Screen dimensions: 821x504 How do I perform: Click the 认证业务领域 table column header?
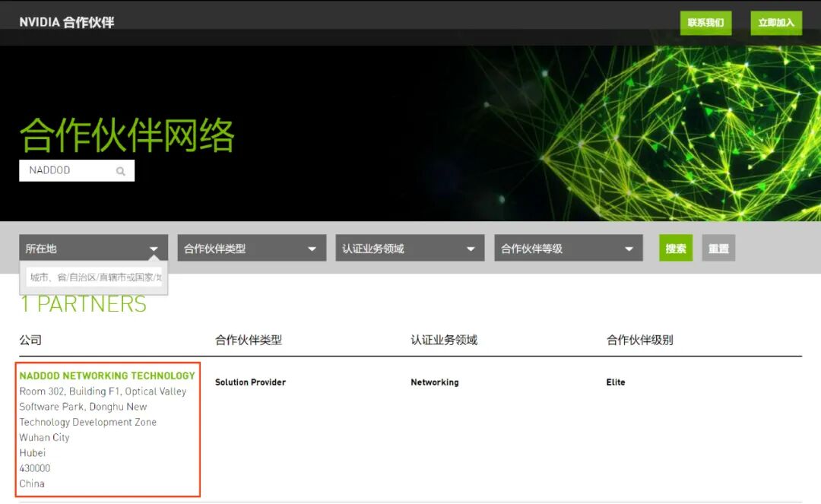[444, 341]
